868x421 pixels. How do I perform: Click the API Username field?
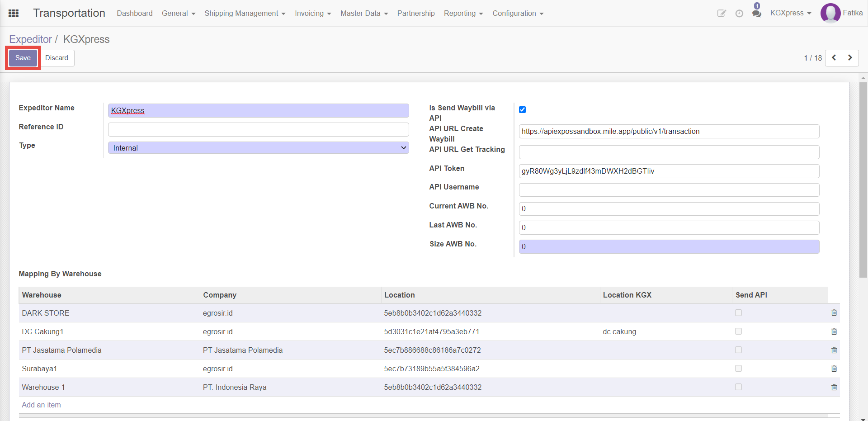pos(669,189)
